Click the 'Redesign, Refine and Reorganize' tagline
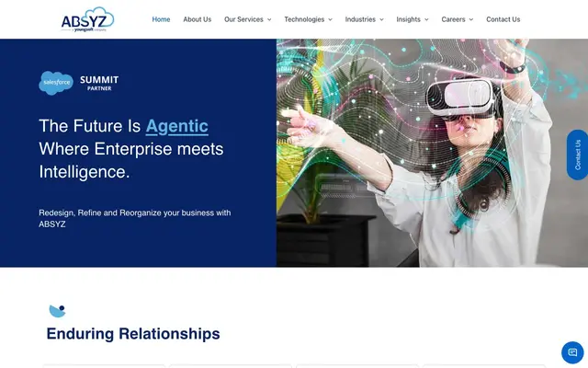Image resolution: width=588 pixels, height=368 pixels. click(x=135, y=218)
